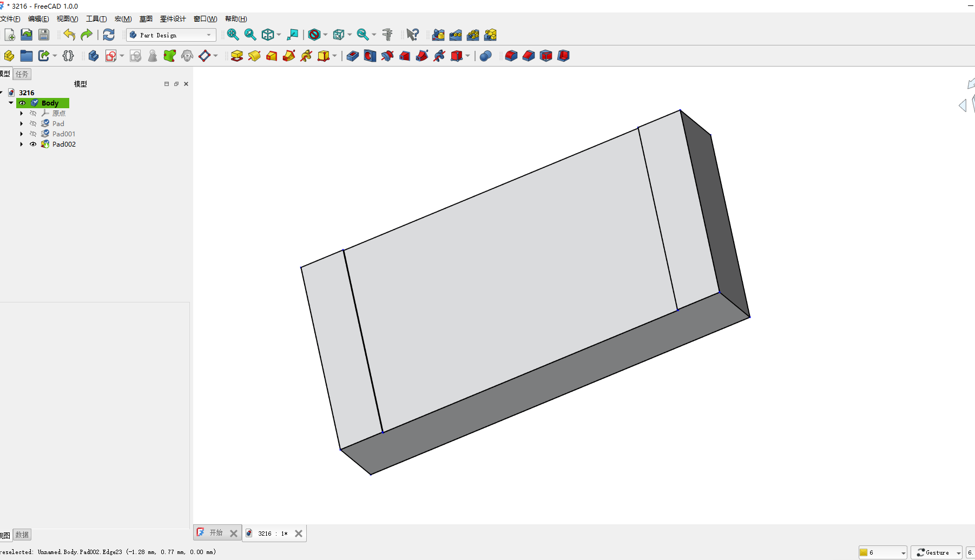Click Fit all zoom icon
The image size is (975, 560).
(233, 35)
